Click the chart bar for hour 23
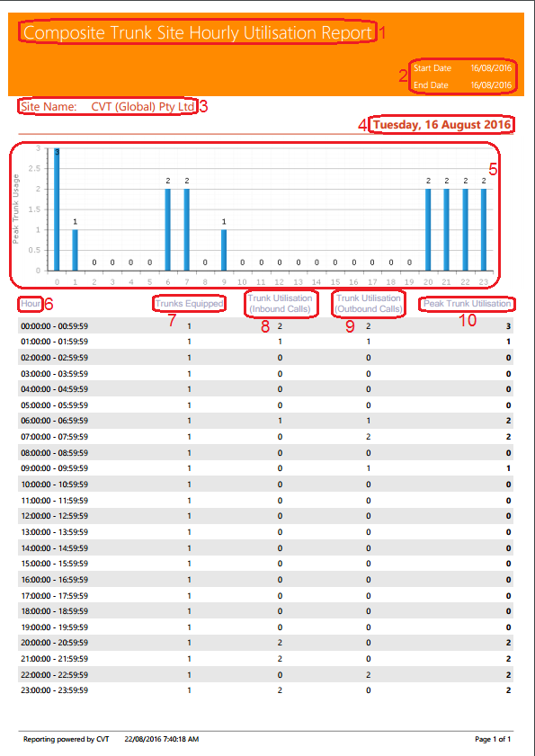 pos(484,230)
